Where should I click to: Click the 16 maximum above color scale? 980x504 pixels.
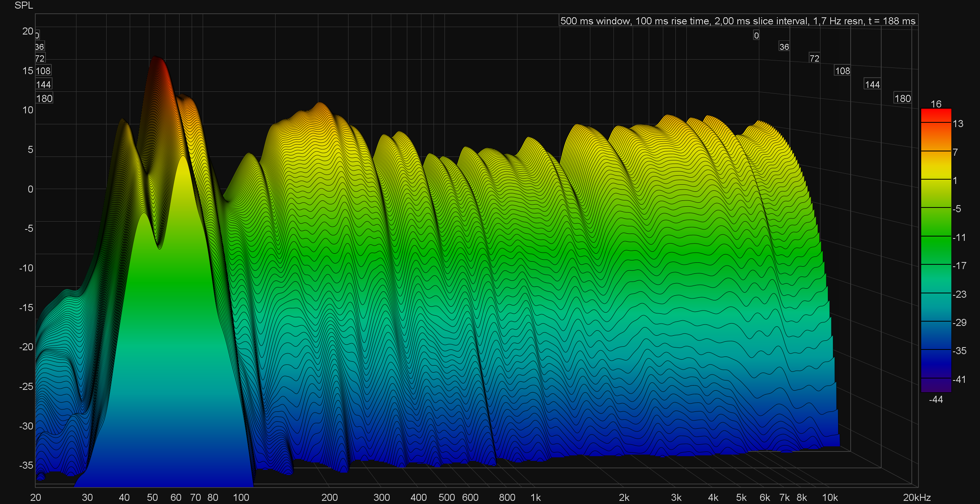pos(936,104)
